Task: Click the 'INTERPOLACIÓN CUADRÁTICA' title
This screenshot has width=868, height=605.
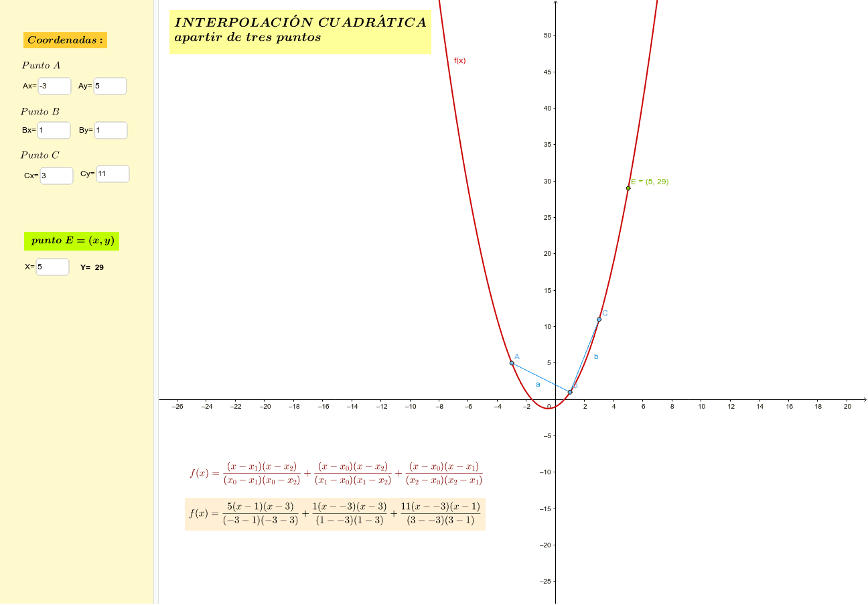Action: tap(300, 22)
